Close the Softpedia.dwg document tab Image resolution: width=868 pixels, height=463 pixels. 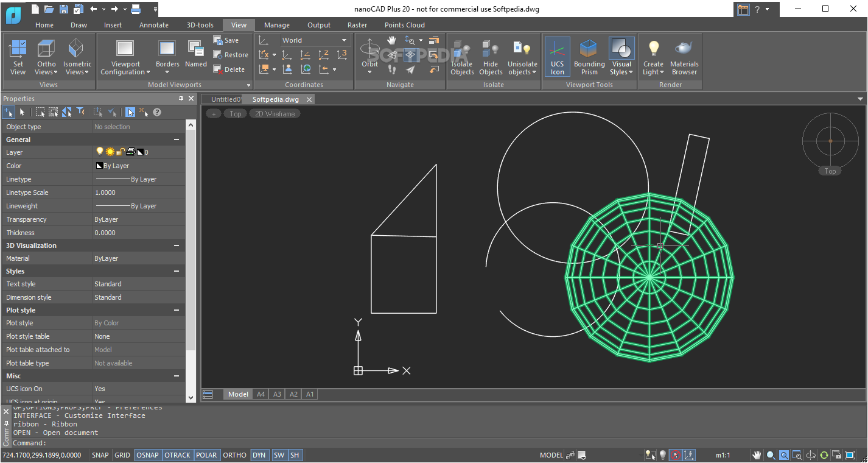click(309, 99)
